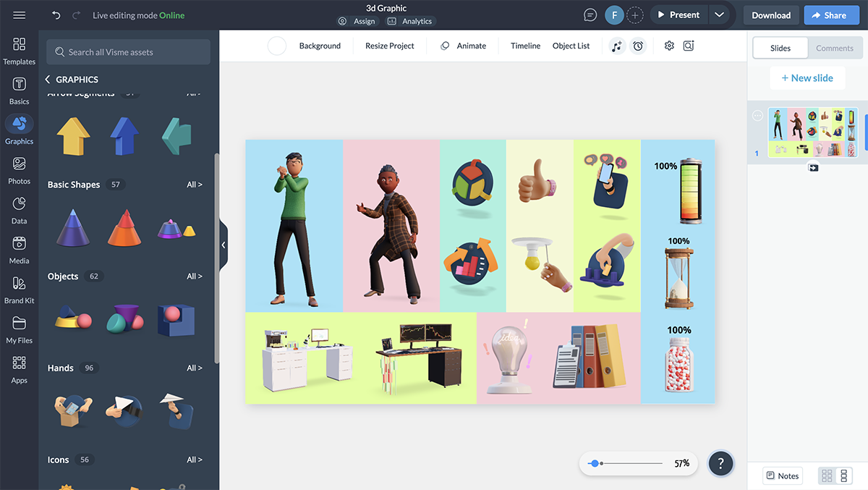Expand Basic Shapes with the All link
The height and width of the screenshot is (490, 868).
tap(194, 184)
